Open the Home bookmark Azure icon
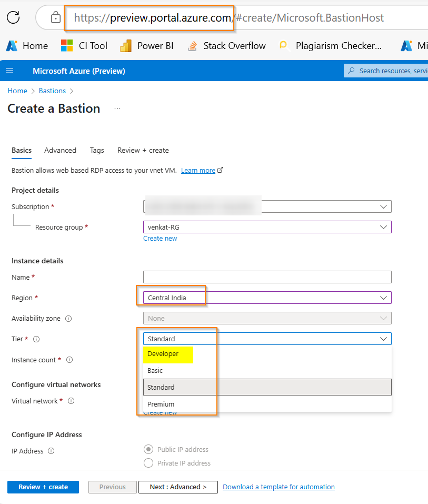 point(12,46)
